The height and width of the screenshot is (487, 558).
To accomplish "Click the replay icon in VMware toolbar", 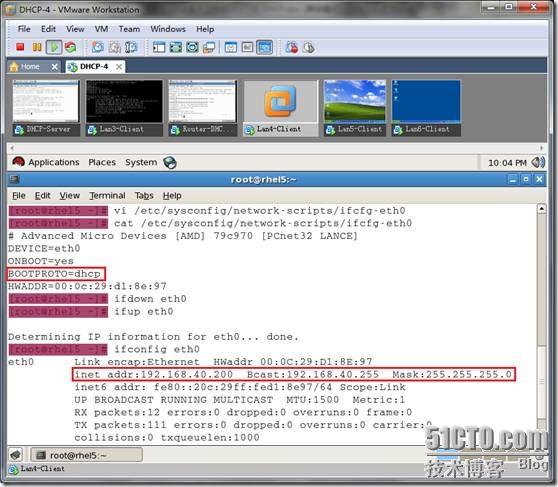I will coord(309,47).
